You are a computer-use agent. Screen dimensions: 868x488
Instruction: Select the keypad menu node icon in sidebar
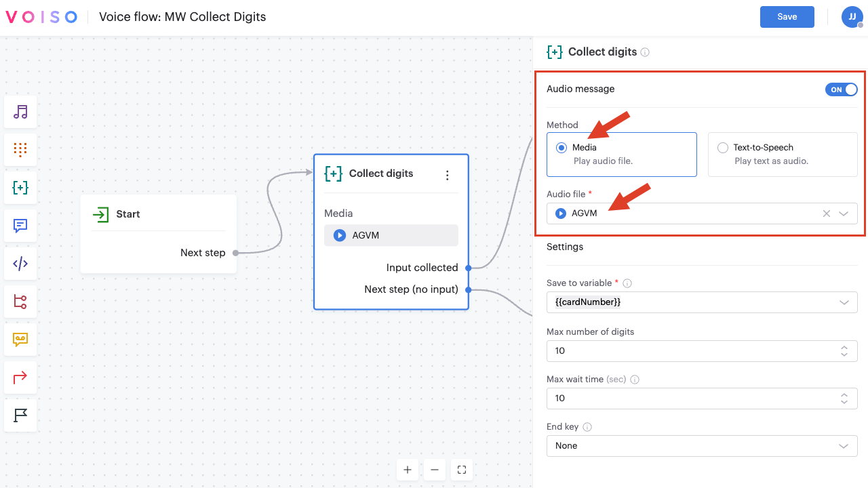coord(20,150)
